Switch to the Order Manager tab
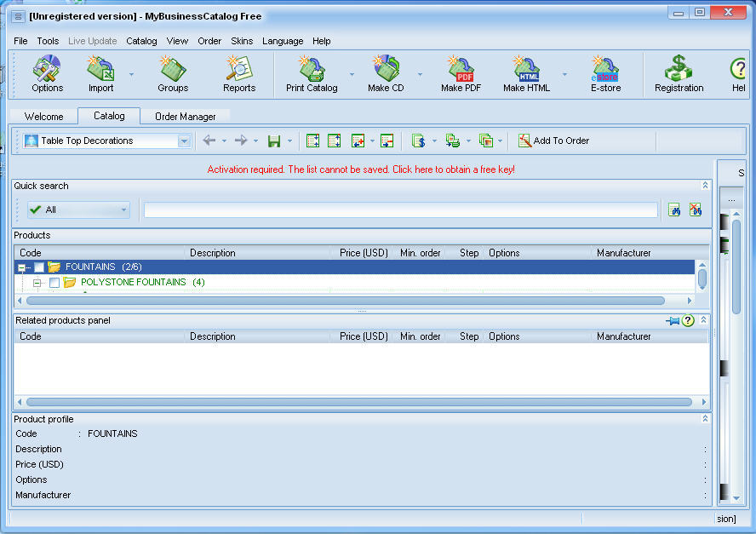 (185, 117)
